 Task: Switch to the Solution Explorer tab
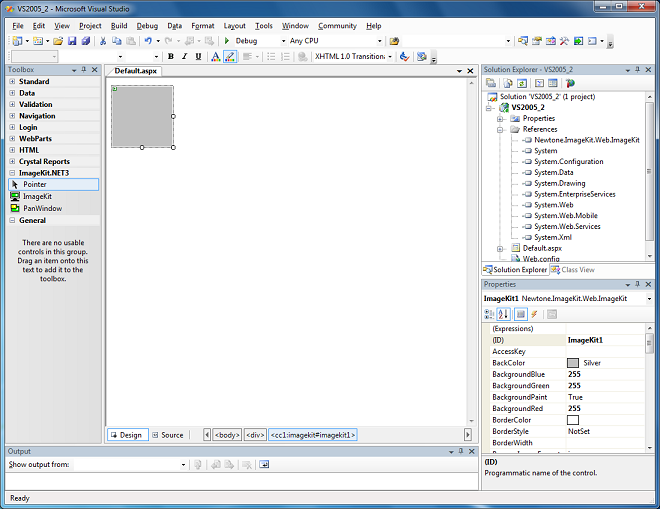coord(515,270)
